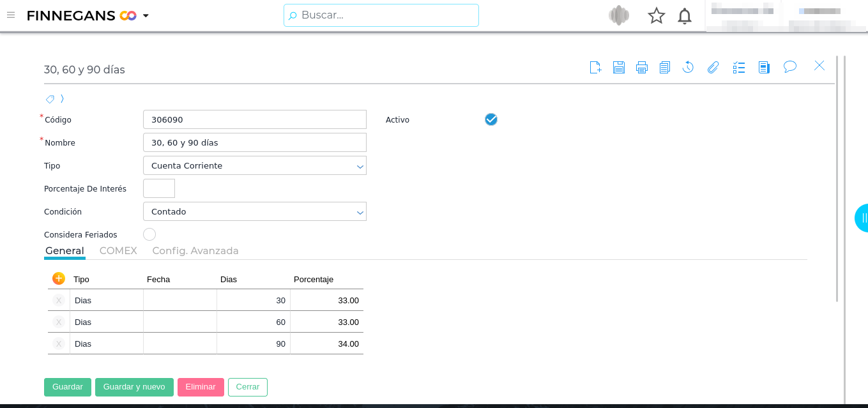Click the printer icon

tap(641, 67)
